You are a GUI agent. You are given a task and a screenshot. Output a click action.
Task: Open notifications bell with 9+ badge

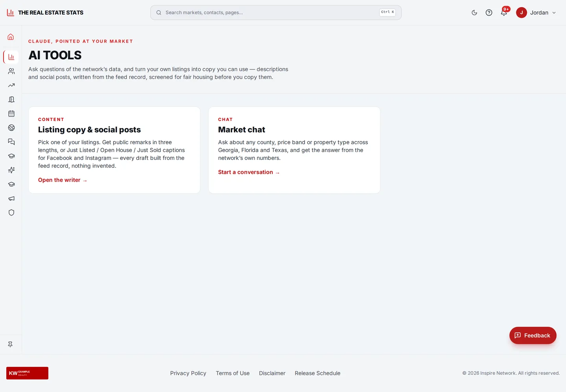(504, 13)
